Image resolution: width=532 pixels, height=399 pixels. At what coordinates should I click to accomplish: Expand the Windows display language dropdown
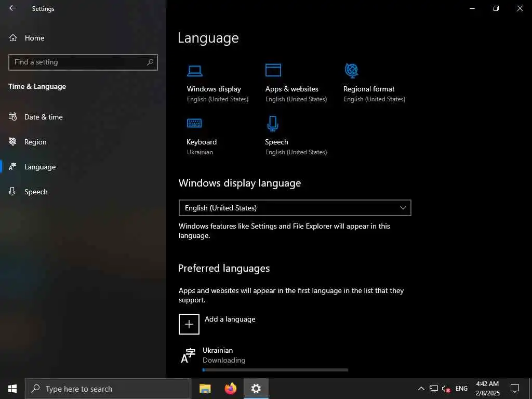point(295,208)
